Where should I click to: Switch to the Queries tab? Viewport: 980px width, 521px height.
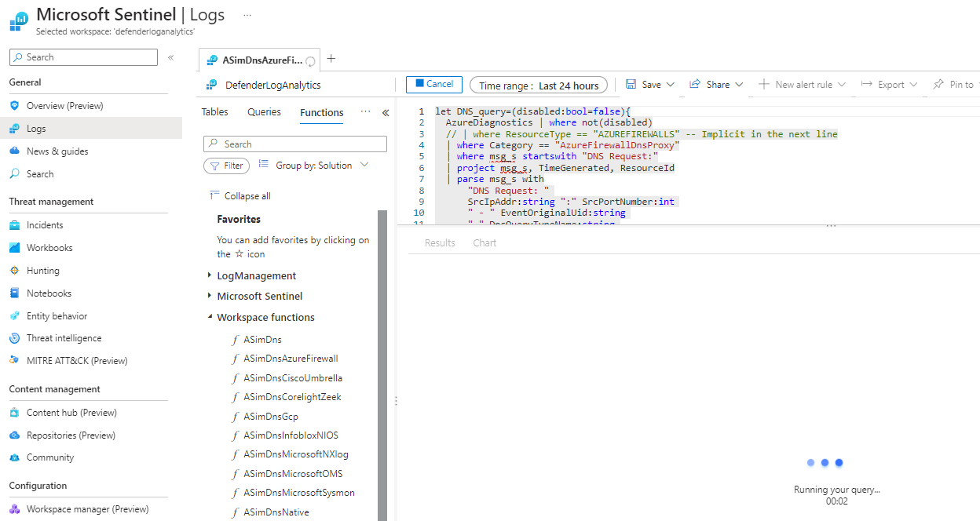click(x=264, y=112)
